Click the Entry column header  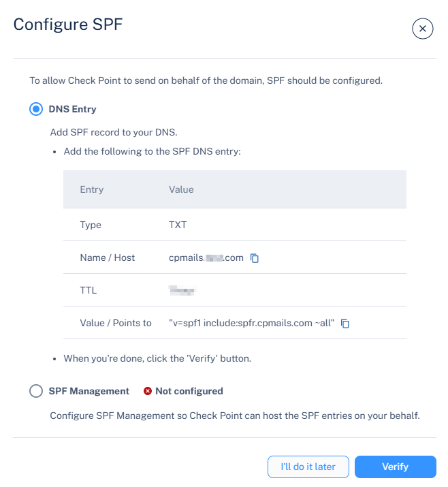click(x=92, y=189)
